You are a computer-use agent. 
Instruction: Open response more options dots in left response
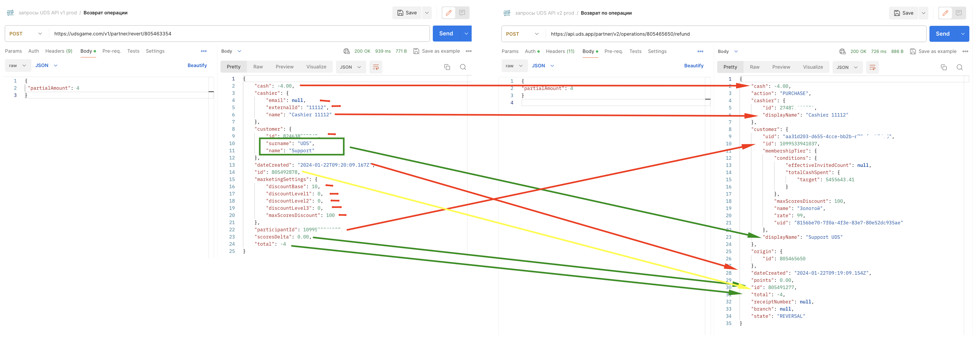(x=469, y=51)
